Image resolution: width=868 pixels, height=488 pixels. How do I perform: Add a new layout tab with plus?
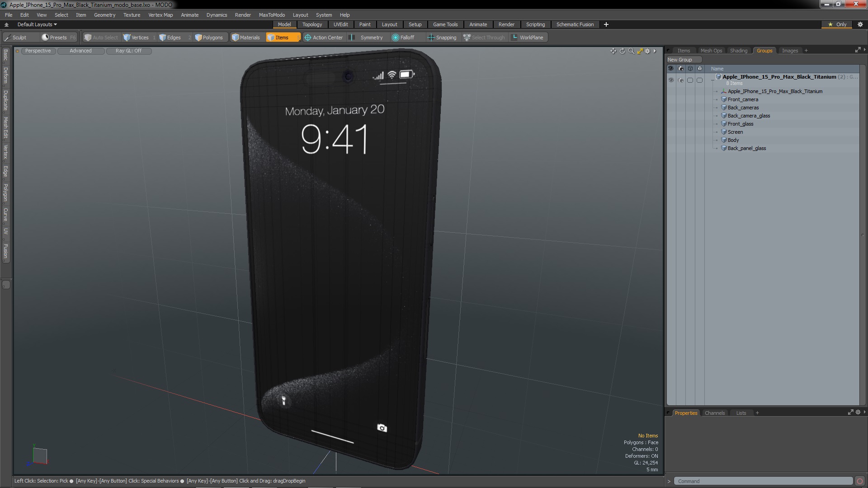click(606, 24)
